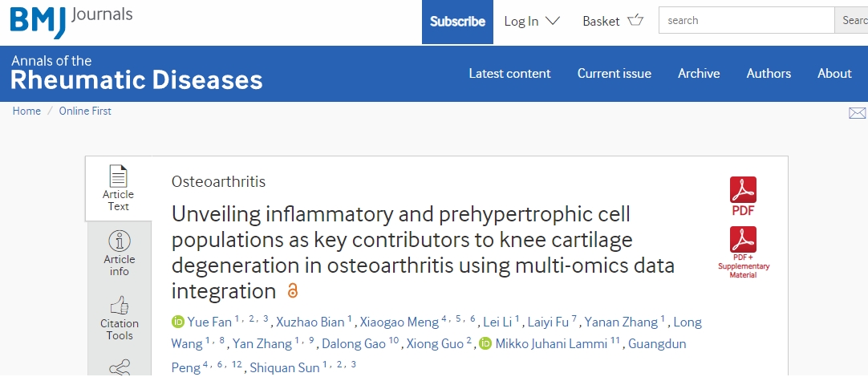Open Mikko Juhani Lammi's ORCID icon
Image resolution: width=868 pixels, height=377 pixels.
(x=485, y=344)
